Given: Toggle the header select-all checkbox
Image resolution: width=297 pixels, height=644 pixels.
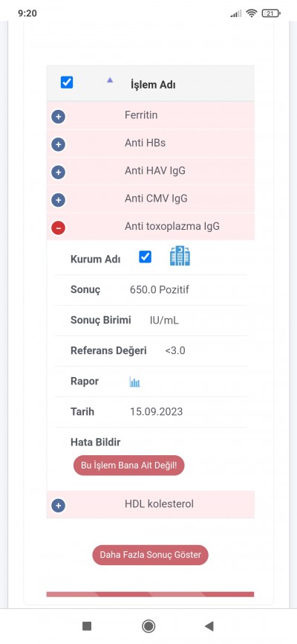Looking at the screenshot, I should tap(67, 83).
